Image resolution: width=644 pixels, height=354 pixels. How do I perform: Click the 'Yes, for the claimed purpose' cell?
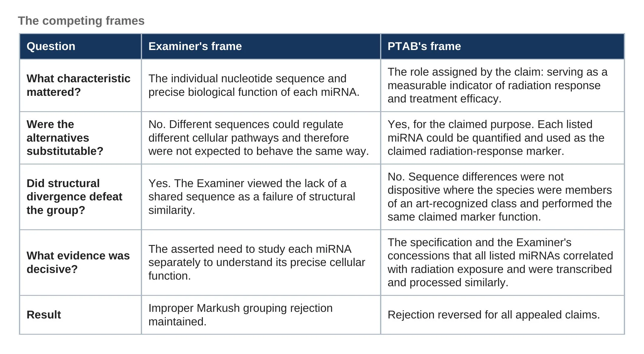coord(503,138)
